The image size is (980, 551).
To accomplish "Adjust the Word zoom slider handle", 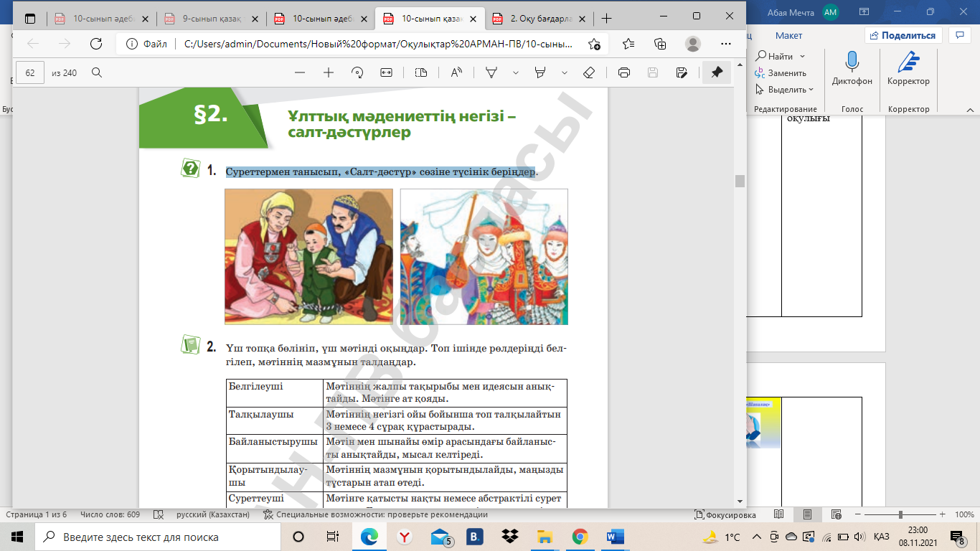I will click(900, 514).
